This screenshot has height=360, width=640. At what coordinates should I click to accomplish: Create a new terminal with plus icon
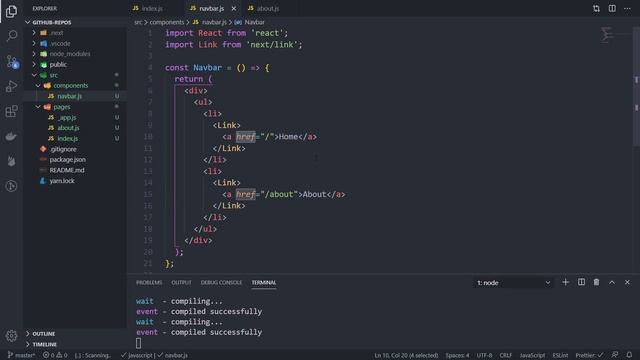point(565,282)
